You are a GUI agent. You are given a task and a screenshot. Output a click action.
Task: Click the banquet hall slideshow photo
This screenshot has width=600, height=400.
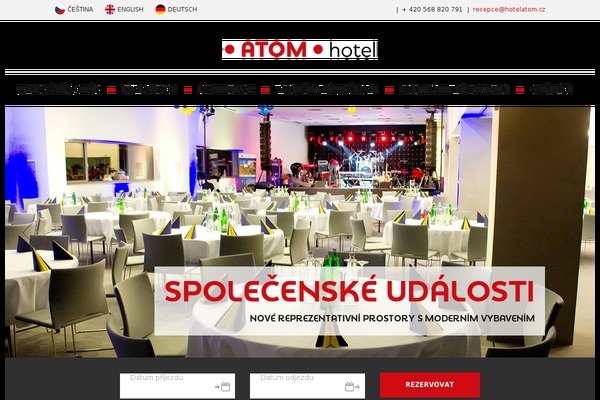(x=300, y=191)
